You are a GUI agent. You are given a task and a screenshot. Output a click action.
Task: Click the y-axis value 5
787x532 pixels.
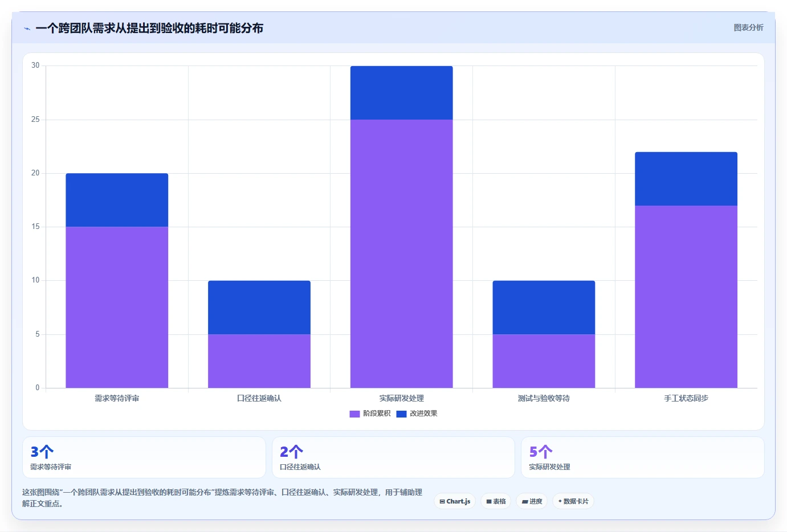coord(38,334)
